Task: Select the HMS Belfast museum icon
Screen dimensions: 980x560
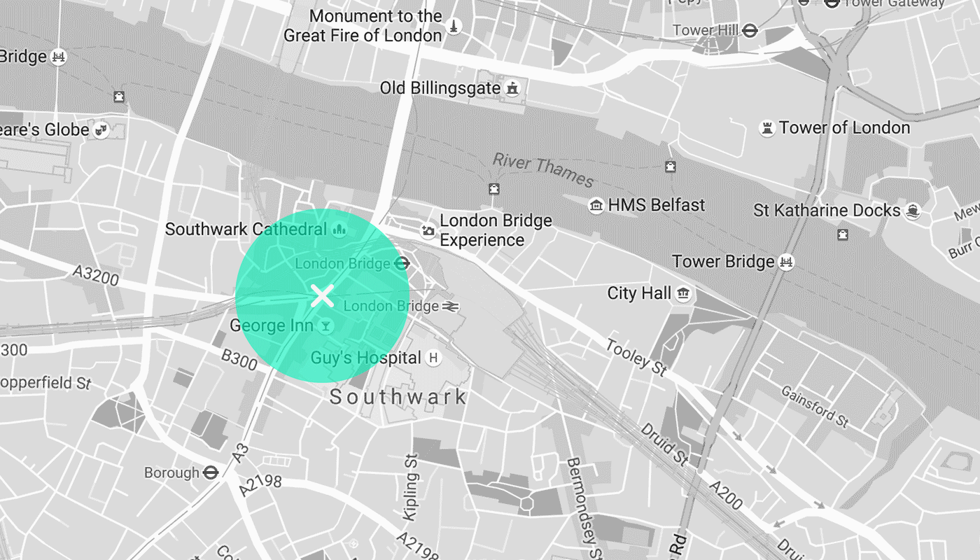Action: (596, 205)
